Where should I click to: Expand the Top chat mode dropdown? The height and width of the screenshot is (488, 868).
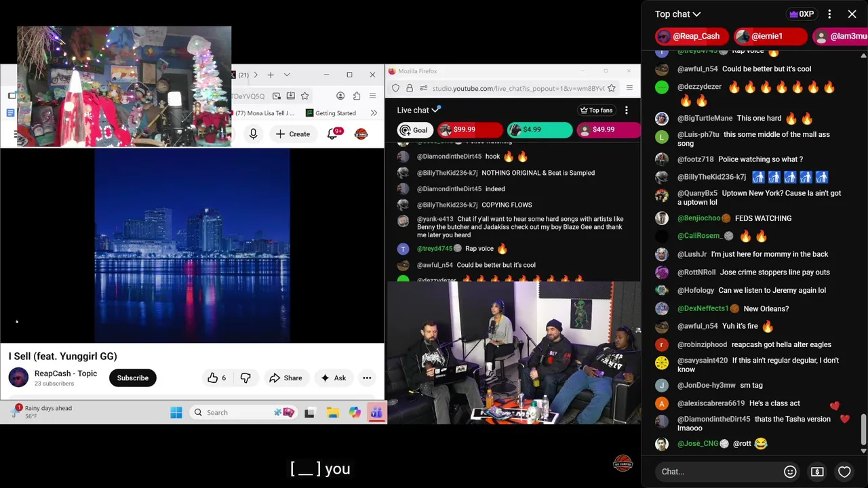click(677, 14)
